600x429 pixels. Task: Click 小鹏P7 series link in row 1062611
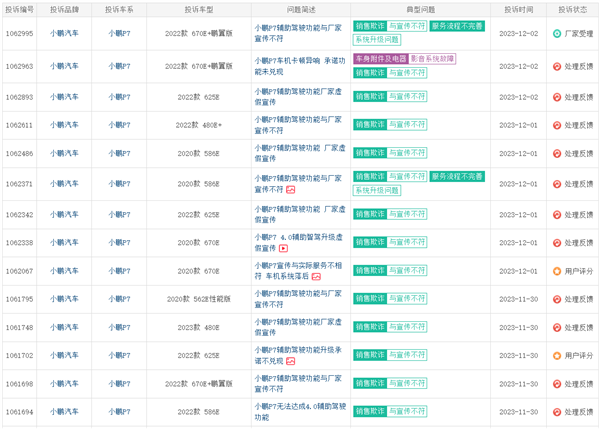tap(119, 125)
